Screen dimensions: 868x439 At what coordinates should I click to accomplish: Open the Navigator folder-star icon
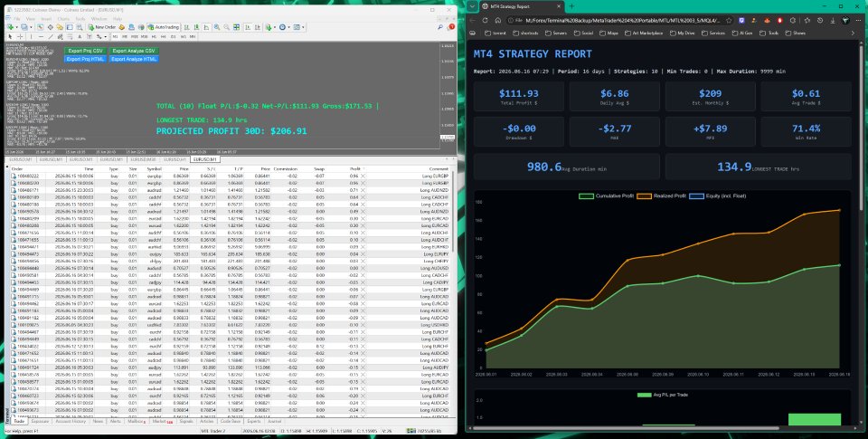[60, 27]
